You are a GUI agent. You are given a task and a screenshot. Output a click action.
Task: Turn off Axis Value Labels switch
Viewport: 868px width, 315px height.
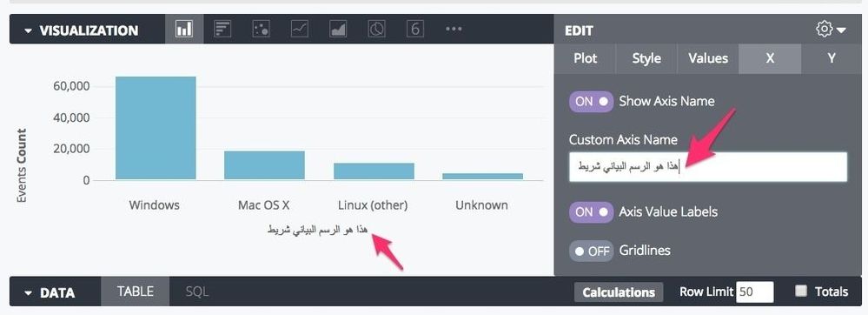(x=591, y=211)
